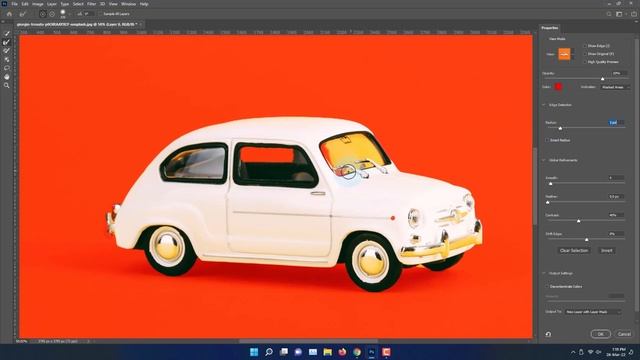This screenshot has height=360, width=640.
Task: Click the Cancel button
Action: (x=624, y=334)
